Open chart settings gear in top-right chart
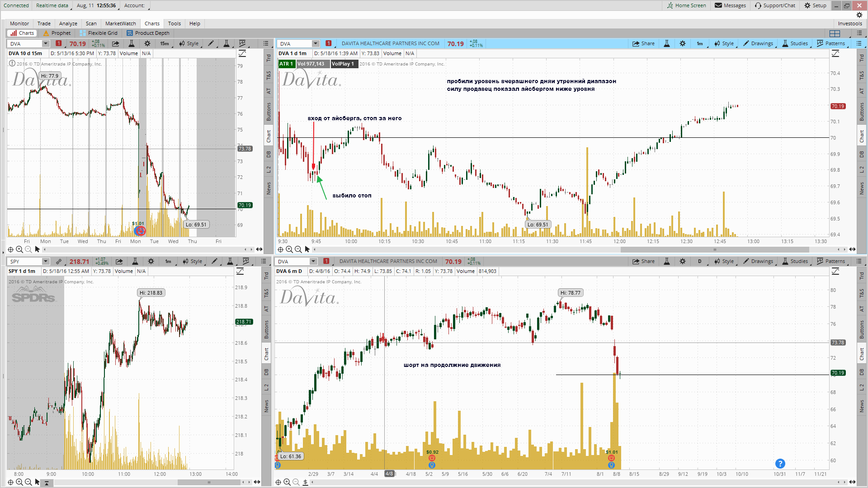 (x=683, y=44)
